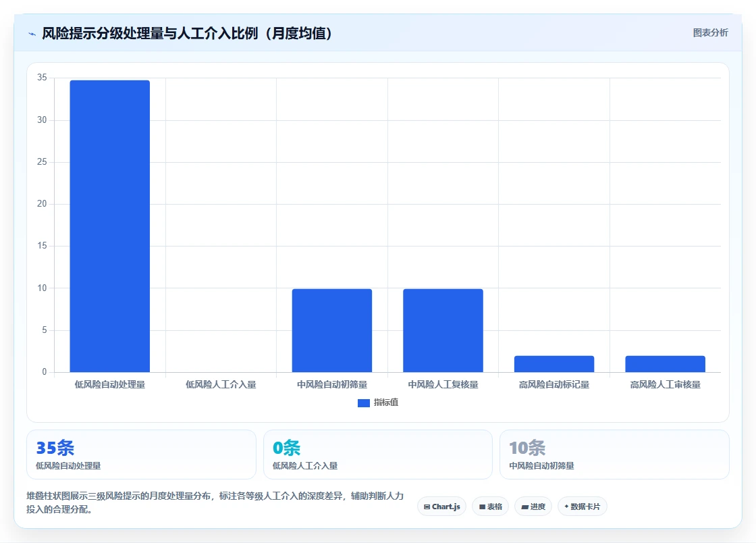Click the 高风险人工审核量 axis label
Screen dimensions: 756x543
pyautogui.click(x=666, y=384)
